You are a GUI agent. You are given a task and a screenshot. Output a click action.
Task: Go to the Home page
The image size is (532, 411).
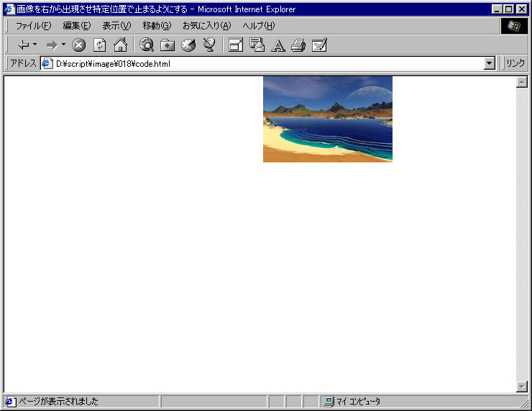coord(121,45)
